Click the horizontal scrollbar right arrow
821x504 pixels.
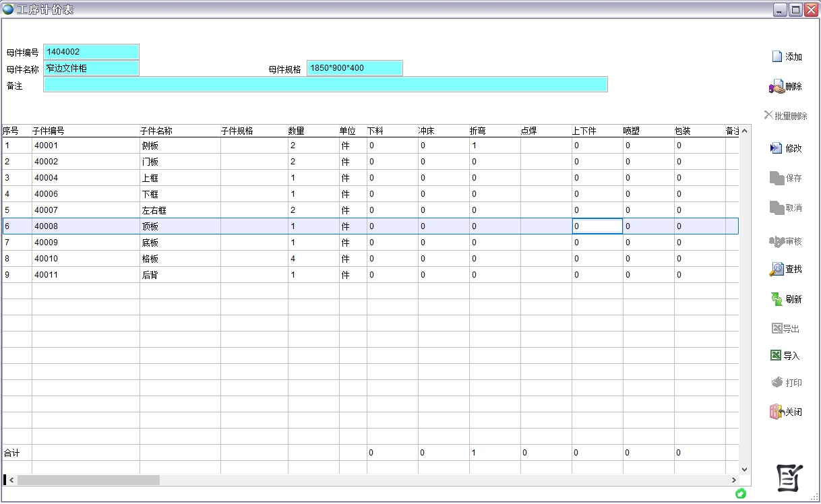click(x=734, y=480)
